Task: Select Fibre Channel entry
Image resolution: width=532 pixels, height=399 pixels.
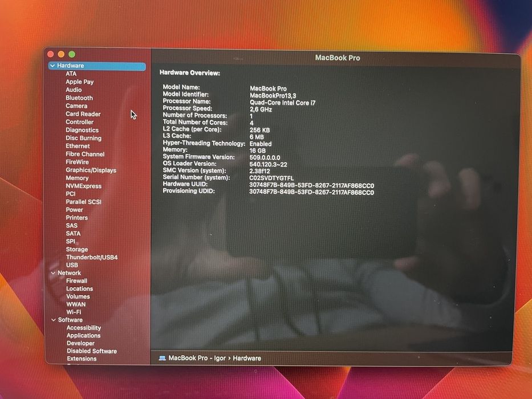Action: (x=85, y=154)
